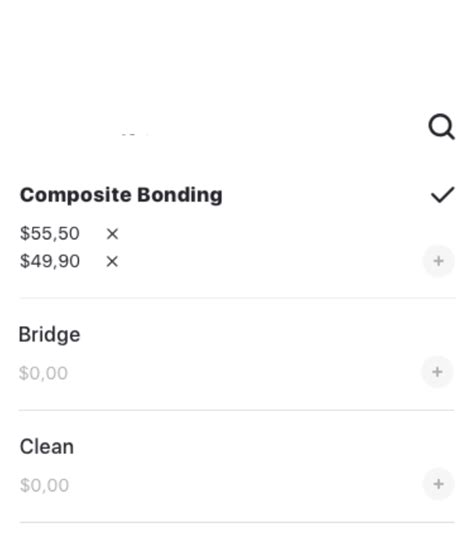Remove the $55,50 price entry

pyautogui.click(x=112, y=234)
